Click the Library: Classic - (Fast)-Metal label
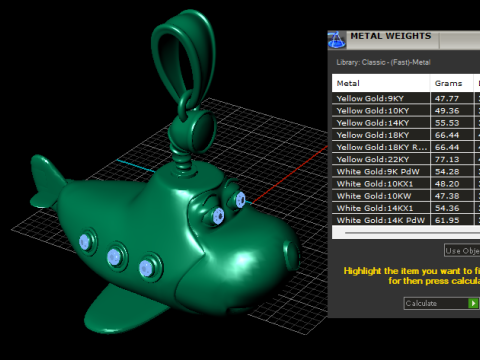The width and height of the screenshot is (480, 360). 383,62
